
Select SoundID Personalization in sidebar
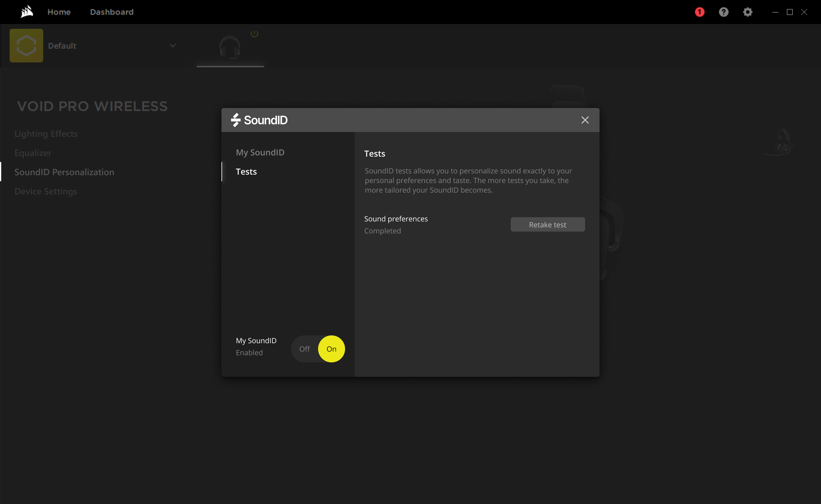tap(64, 172)
